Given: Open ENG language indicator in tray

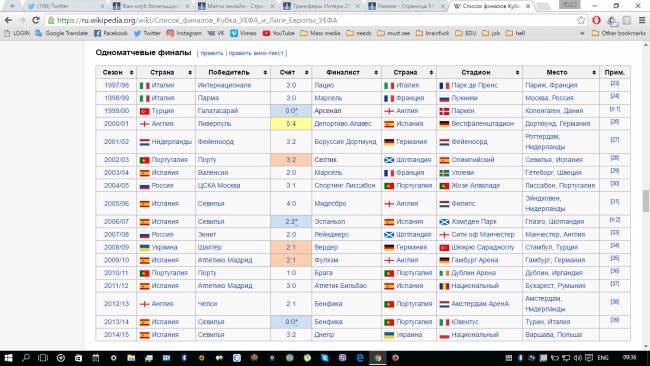Looking at the screenshot, I should 603,358.
